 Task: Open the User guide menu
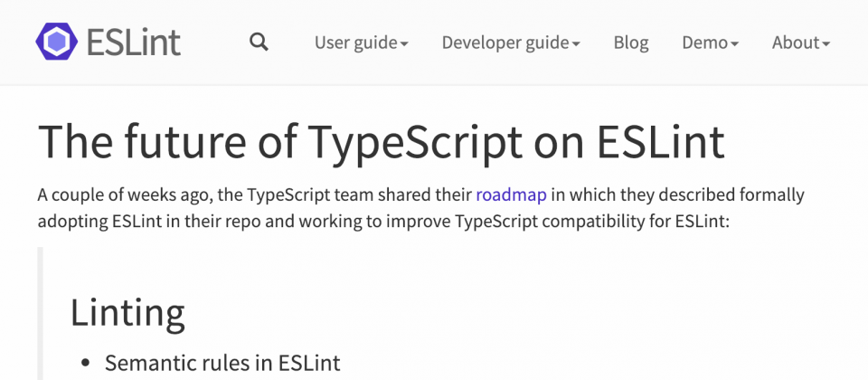[362, 43]
